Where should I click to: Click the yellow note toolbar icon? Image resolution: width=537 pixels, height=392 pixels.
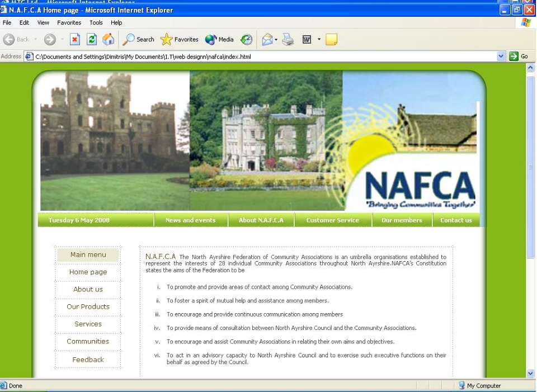click(331, 39)
